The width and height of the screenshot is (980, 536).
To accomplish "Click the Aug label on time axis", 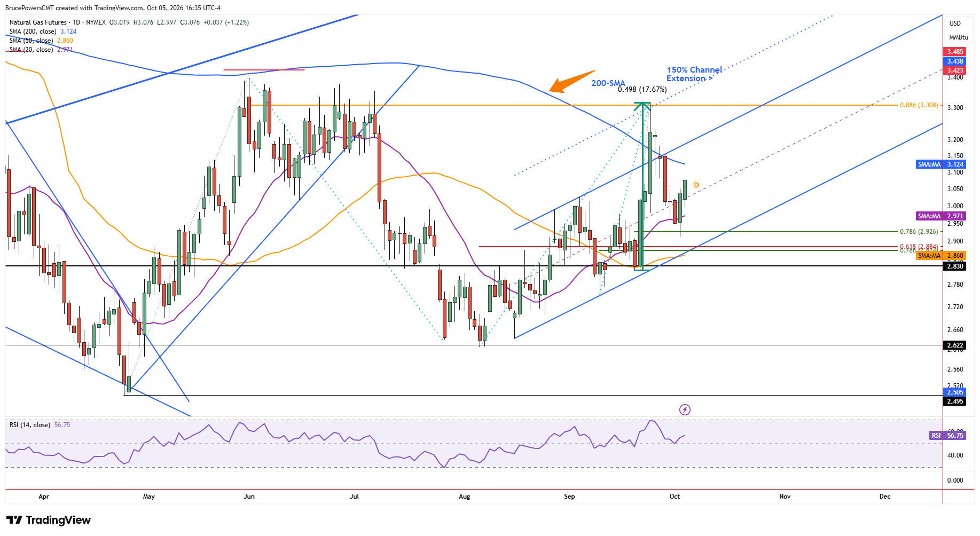I will [465, 496].
